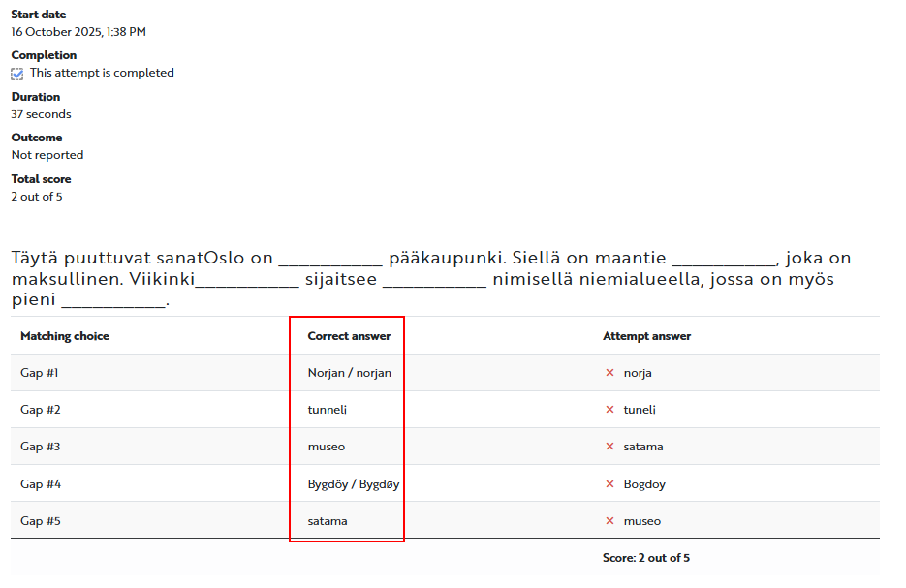This screenshot has width=906, height=588.
Task: Click the 'Total score' label
Action: coord(41,179)
